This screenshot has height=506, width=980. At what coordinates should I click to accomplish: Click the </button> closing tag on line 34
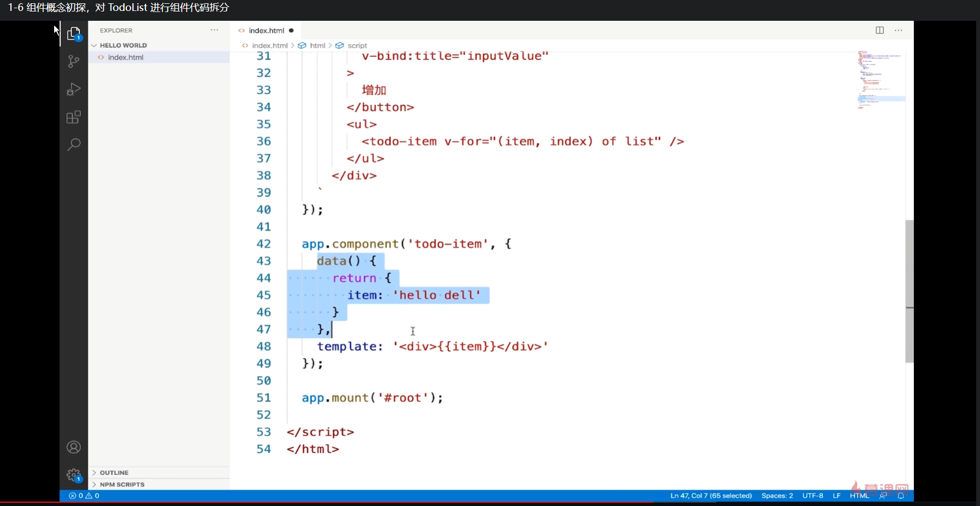(380, 107)
